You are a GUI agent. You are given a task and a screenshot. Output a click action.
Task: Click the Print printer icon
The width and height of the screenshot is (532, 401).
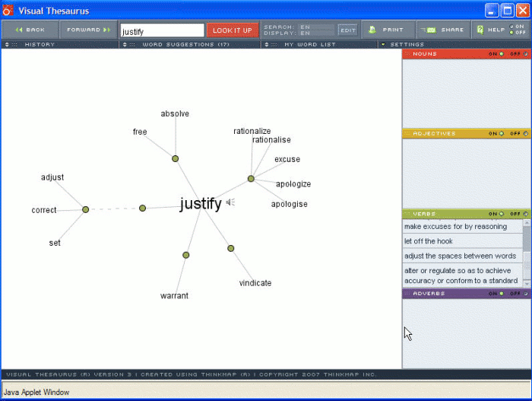372,30
